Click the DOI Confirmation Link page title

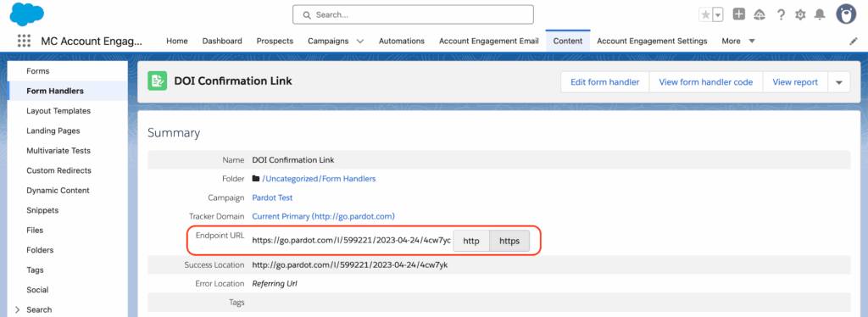click(x=233, y=81)
